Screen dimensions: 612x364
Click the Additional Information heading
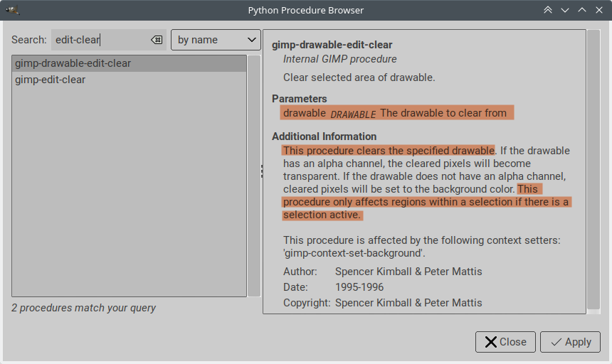324,136
